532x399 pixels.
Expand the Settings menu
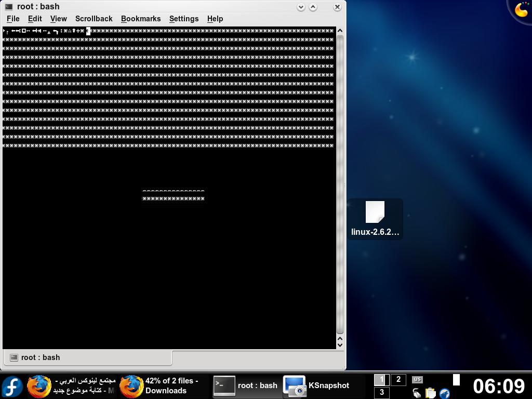point(184,19)
